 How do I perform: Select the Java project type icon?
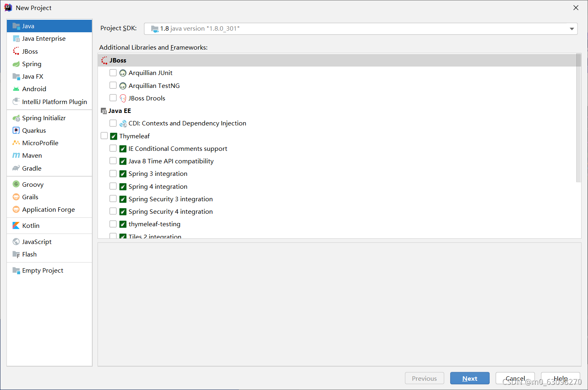(16, 26)
